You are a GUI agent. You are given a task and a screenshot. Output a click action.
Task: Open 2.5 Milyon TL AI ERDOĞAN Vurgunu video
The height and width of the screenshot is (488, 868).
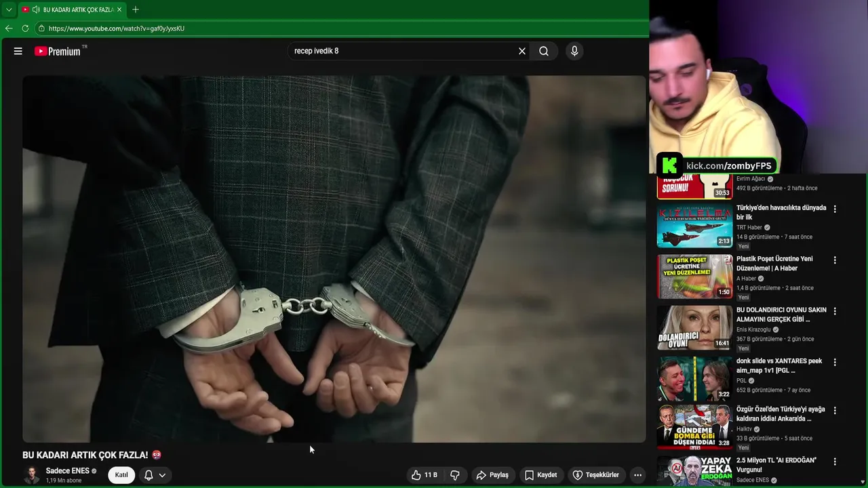coord(776,465)
